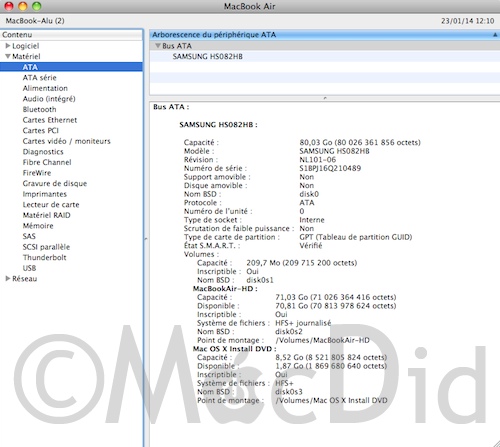This screenshot has width=500, height=447.
Task: Select SAMSUNG HS082HB in the device tree
Action: point(208,57)
